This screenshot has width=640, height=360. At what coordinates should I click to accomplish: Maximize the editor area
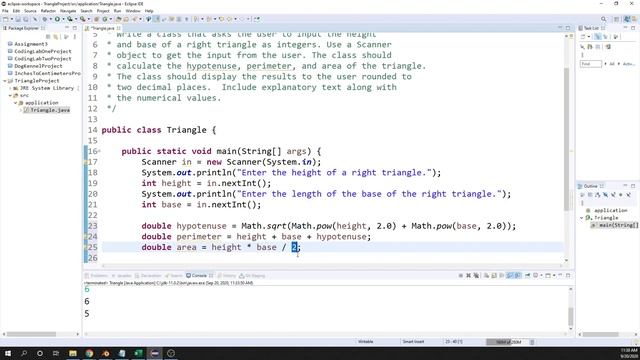point(568,28)
